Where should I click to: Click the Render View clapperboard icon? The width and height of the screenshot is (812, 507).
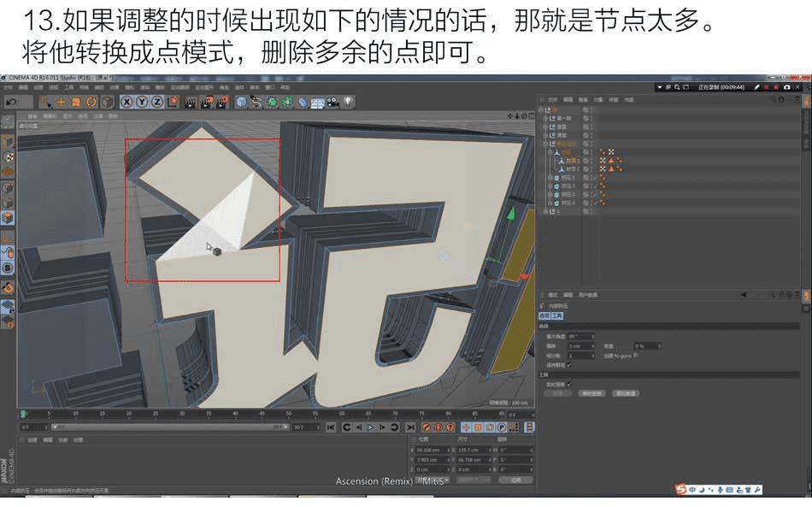[x=191, y=102]
